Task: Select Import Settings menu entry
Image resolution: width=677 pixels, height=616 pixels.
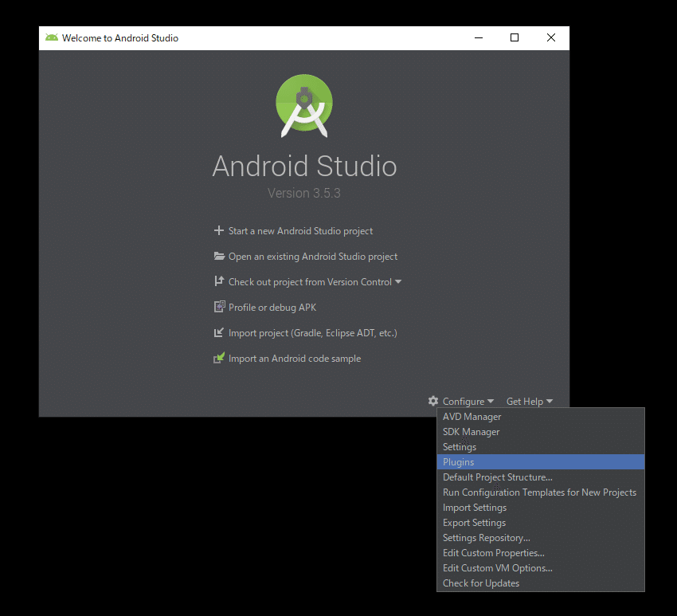Action: 541,507
